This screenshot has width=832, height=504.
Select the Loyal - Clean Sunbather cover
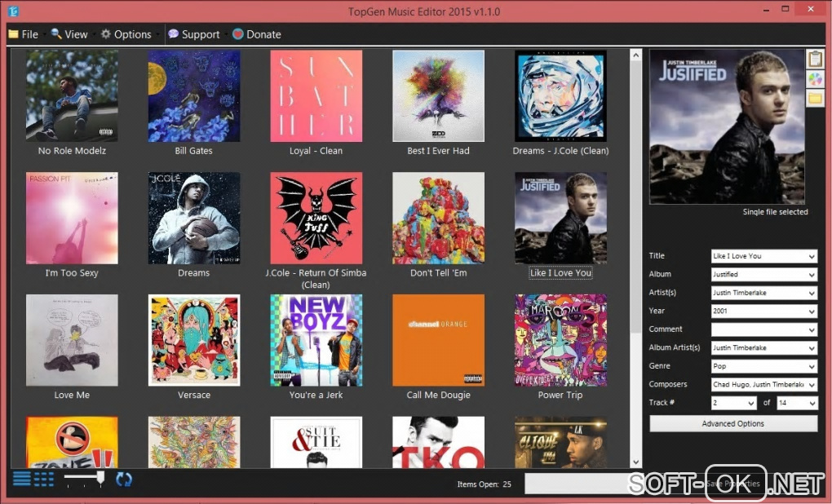316,95
